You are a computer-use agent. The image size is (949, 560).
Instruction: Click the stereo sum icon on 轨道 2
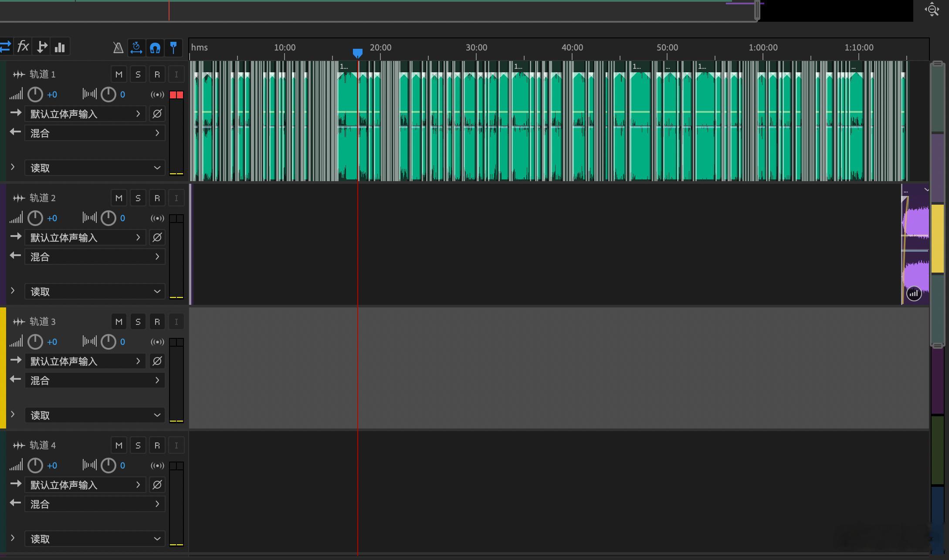157,218
